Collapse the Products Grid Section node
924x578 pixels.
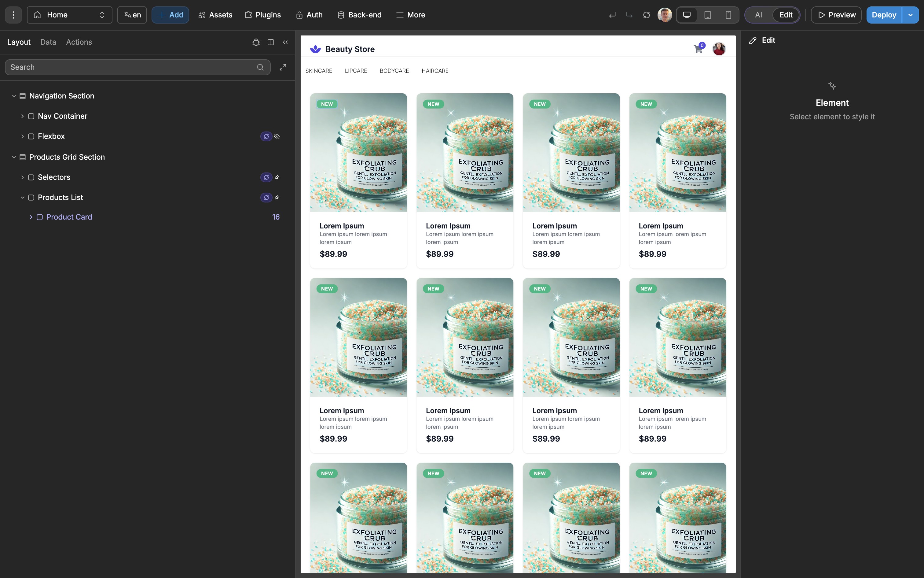point(14,157)
